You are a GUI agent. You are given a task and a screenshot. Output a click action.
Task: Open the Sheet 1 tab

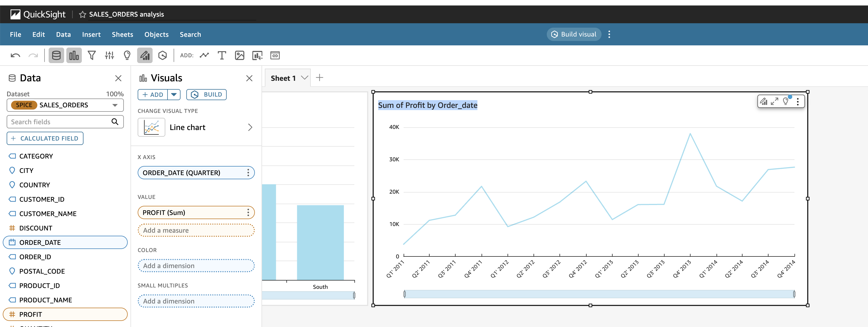[283, 78]
